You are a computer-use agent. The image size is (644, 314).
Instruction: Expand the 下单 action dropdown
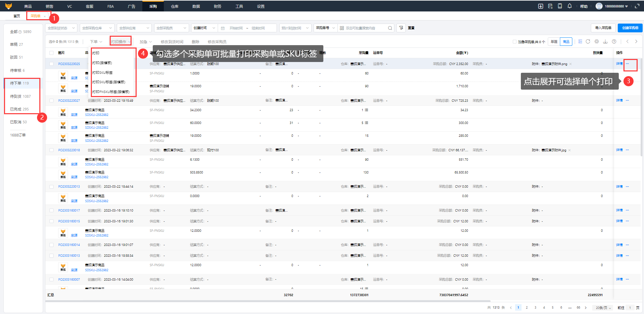click(x=96, y=42)
